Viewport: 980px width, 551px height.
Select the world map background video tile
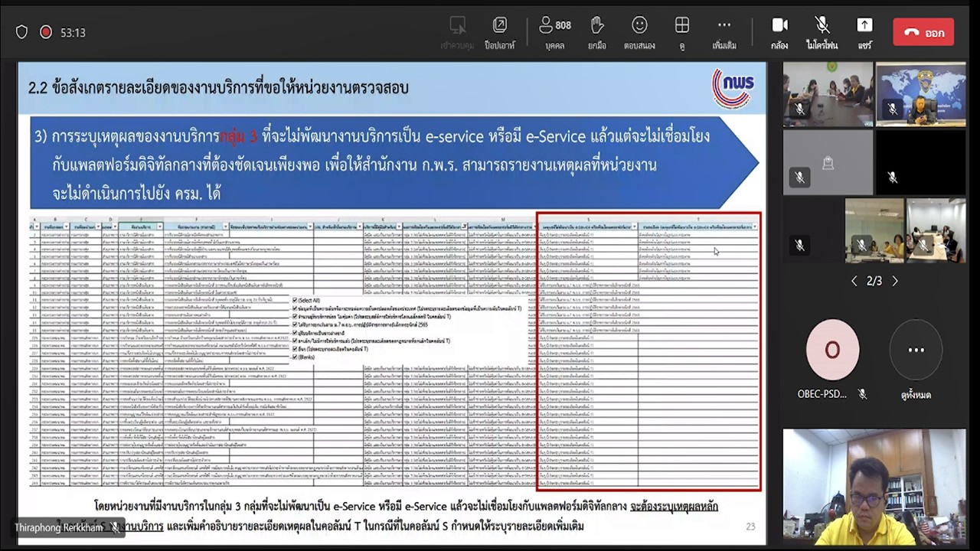(x=920, y=93)
